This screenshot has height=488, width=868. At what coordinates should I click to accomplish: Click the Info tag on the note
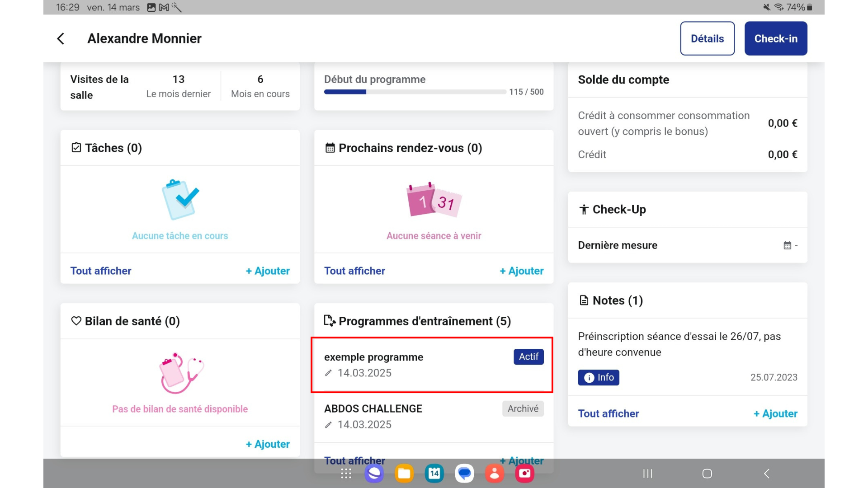pos(599,377)
